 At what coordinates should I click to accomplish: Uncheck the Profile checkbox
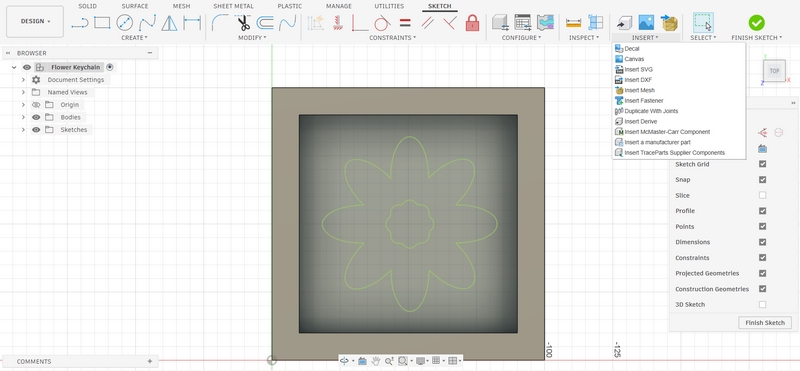tap(762, 211)
